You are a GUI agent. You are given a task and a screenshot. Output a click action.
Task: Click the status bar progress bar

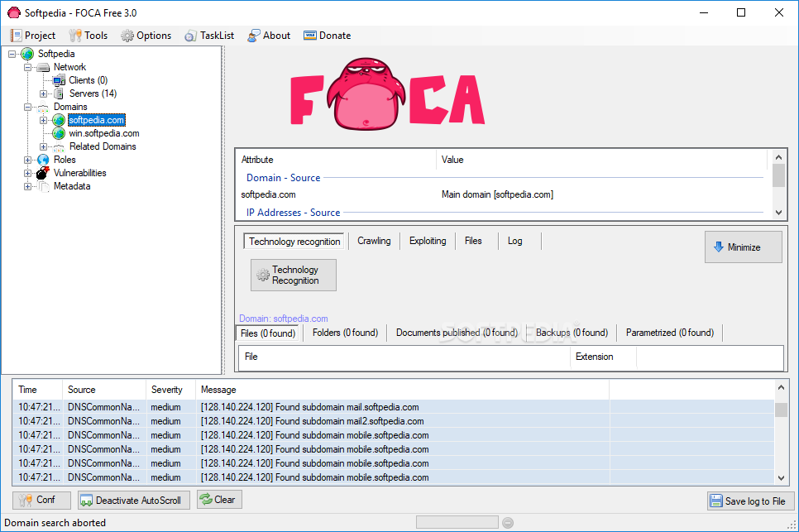[457, 522]
